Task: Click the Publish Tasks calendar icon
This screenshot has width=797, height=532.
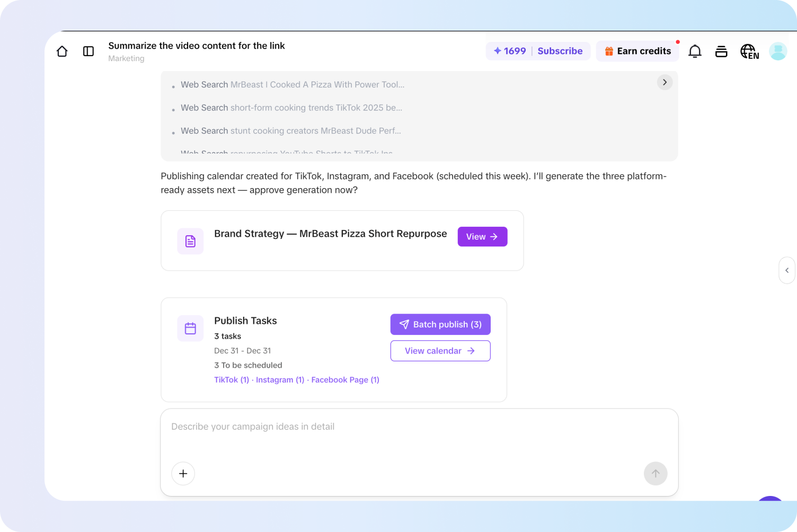Action: point(190,329)
